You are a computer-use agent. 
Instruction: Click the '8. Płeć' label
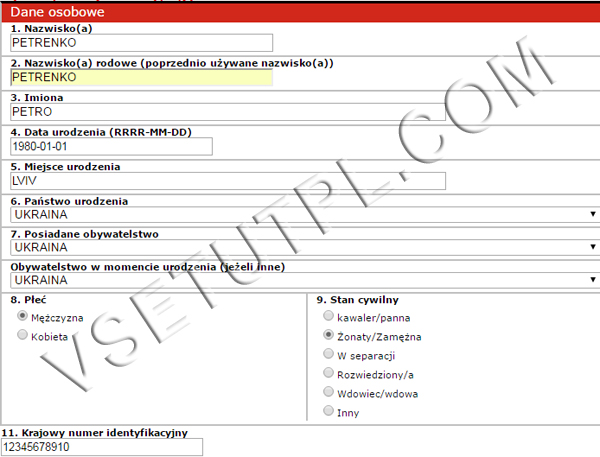click(x=28, y=300)
